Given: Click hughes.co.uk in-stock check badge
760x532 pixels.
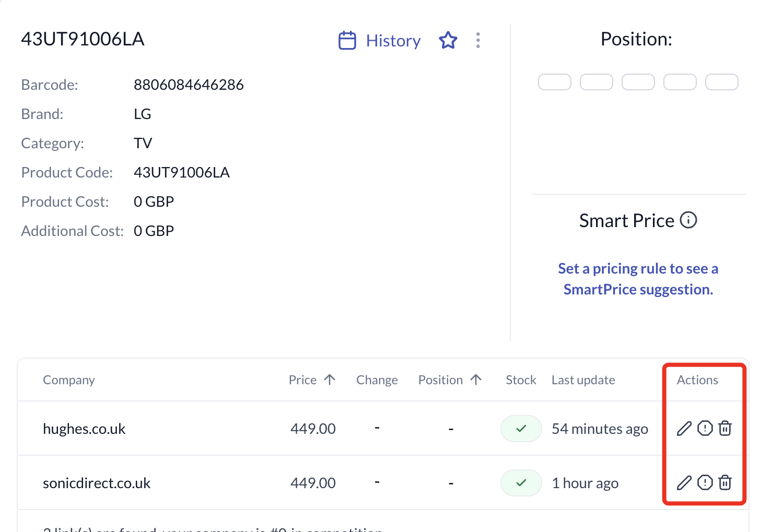Looking at the screenshot, I should coord(521,429).
